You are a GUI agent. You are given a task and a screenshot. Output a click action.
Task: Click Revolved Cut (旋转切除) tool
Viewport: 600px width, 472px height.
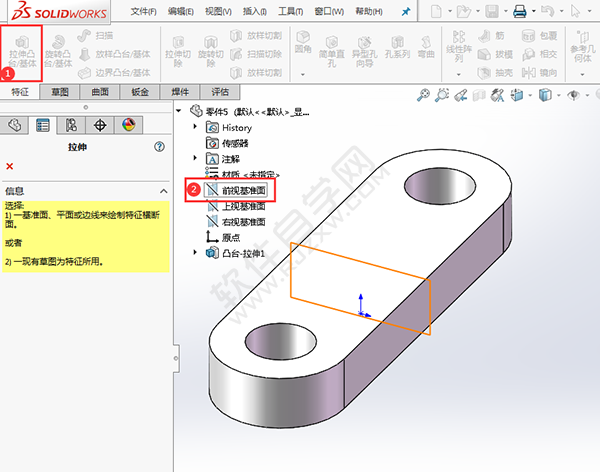pyautogui.click(x=211, y=52)
